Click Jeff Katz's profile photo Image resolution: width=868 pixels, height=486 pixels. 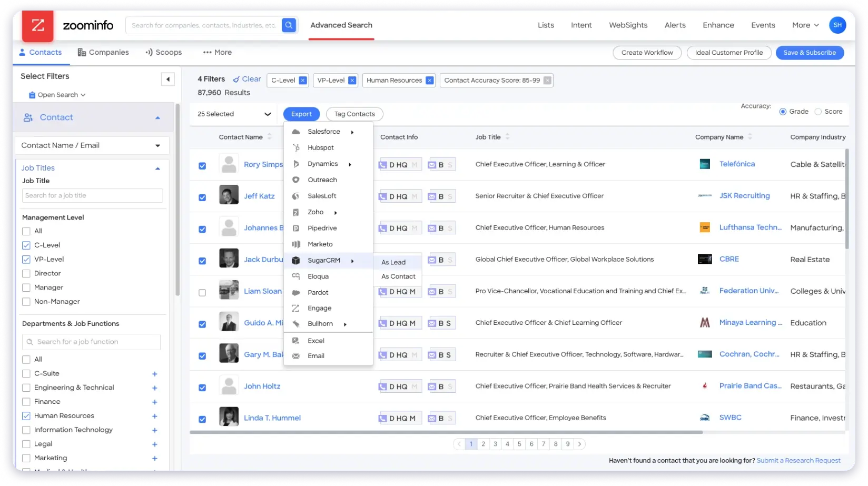point(229,195)
